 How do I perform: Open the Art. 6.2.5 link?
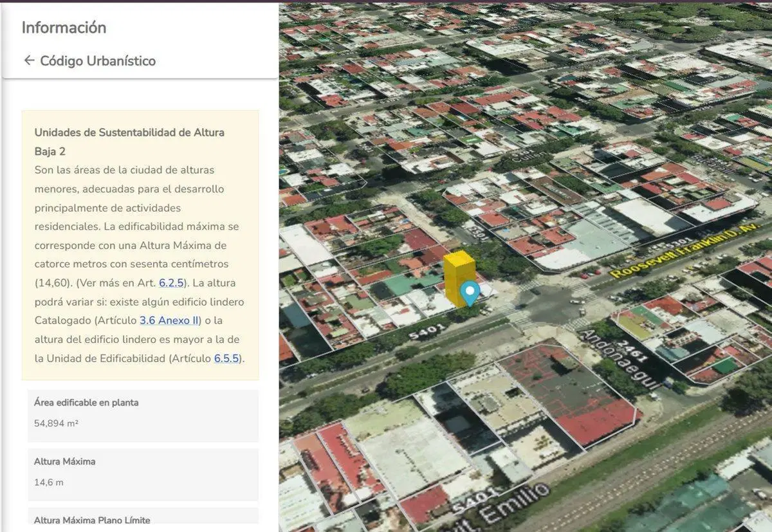(x=171, y=283)
